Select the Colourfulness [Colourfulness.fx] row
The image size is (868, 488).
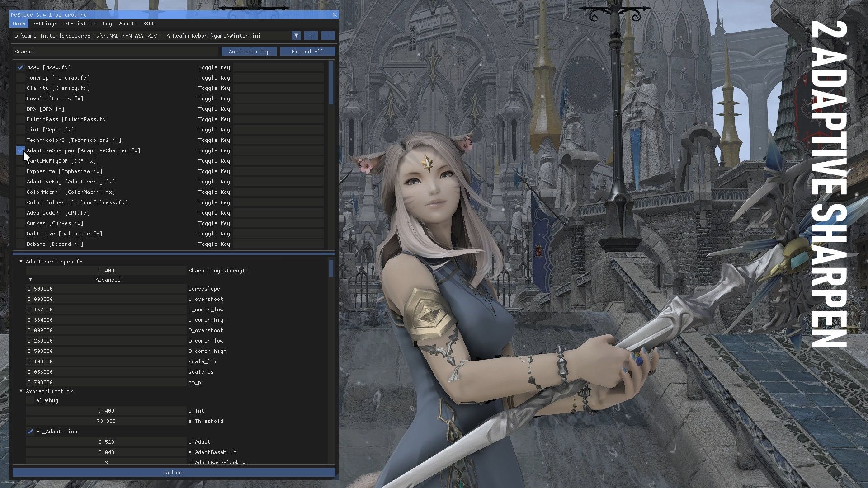(x=77, y=202)
